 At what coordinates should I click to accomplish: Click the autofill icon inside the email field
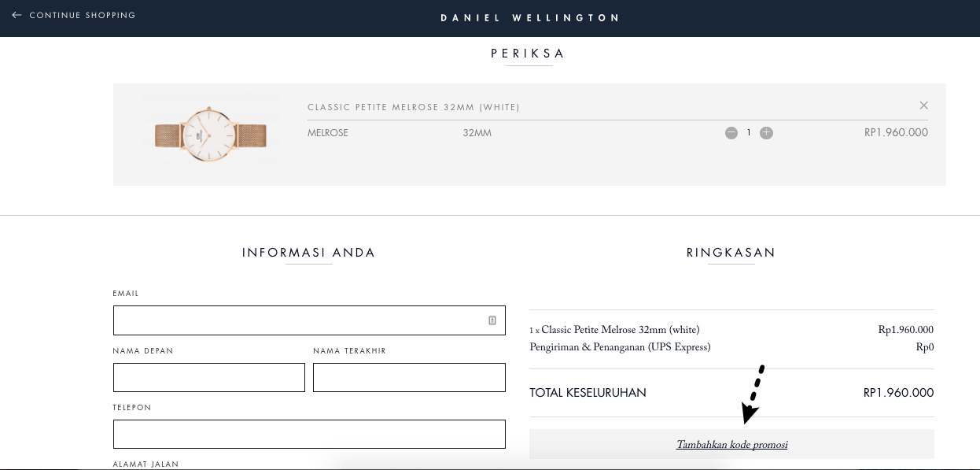492,320
